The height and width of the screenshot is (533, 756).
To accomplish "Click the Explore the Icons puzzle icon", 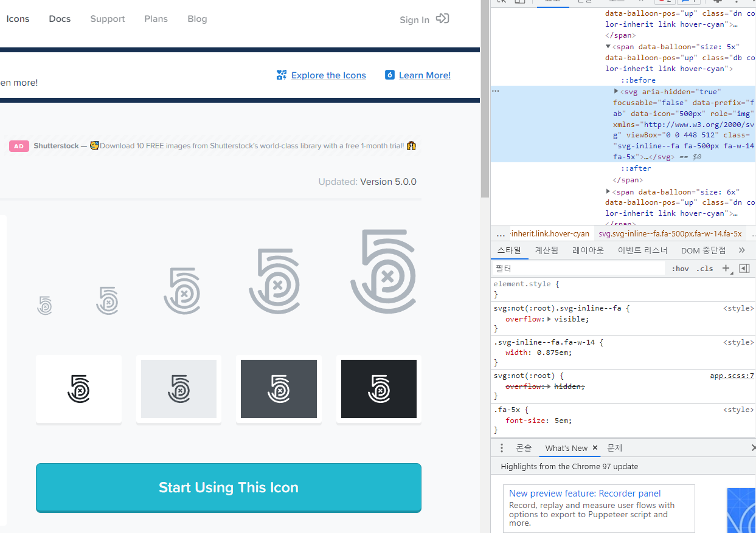I will (282, 75).
